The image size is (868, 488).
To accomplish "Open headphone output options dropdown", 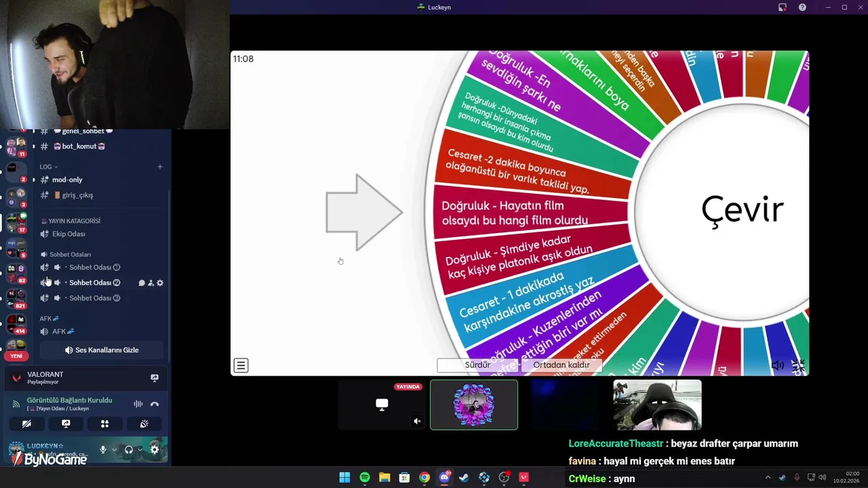I will pyautogui.click(x=140, y=449).
